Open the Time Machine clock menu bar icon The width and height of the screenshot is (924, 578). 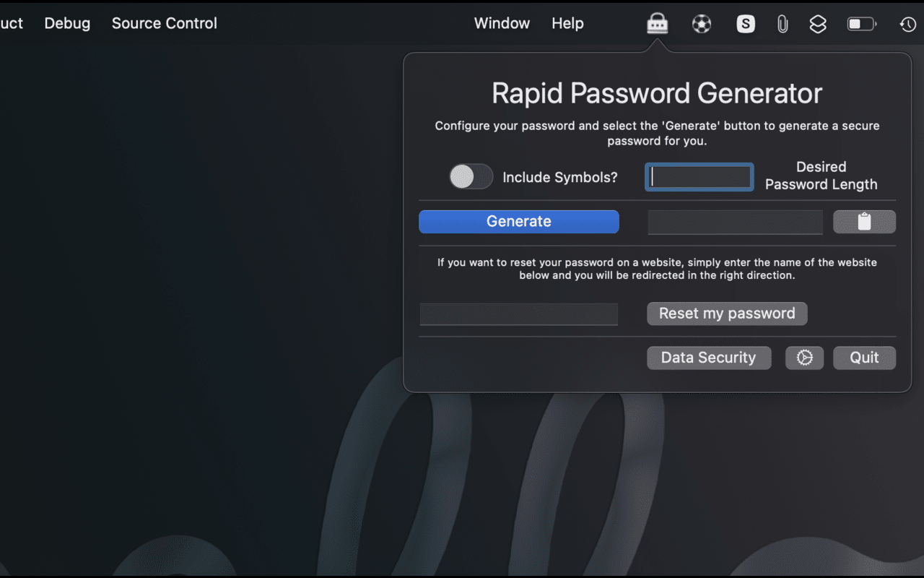[x=907, y=24]
